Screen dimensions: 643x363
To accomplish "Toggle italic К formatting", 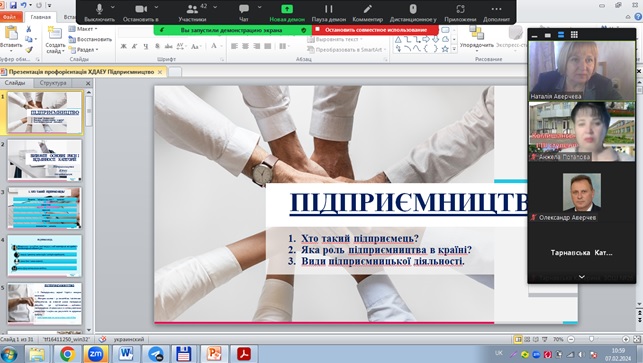I will click(x=135, y=46).
